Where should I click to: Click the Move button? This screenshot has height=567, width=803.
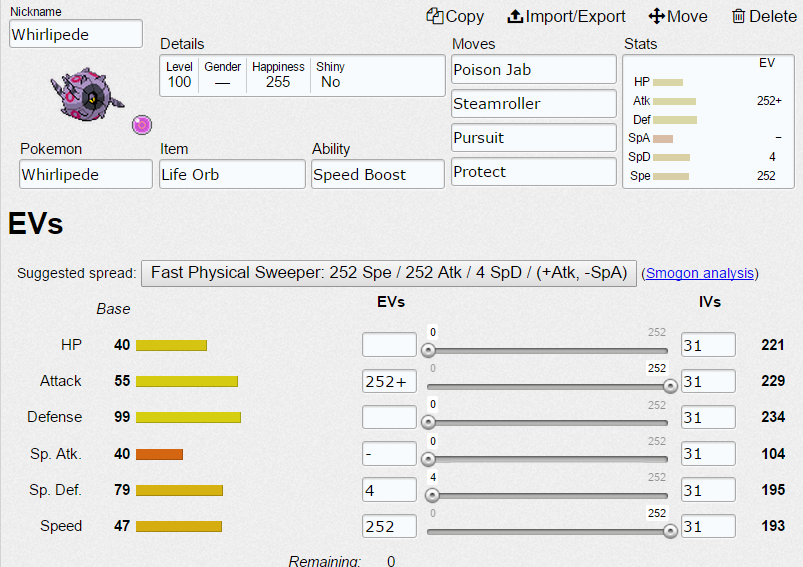[x=678, y=16]
